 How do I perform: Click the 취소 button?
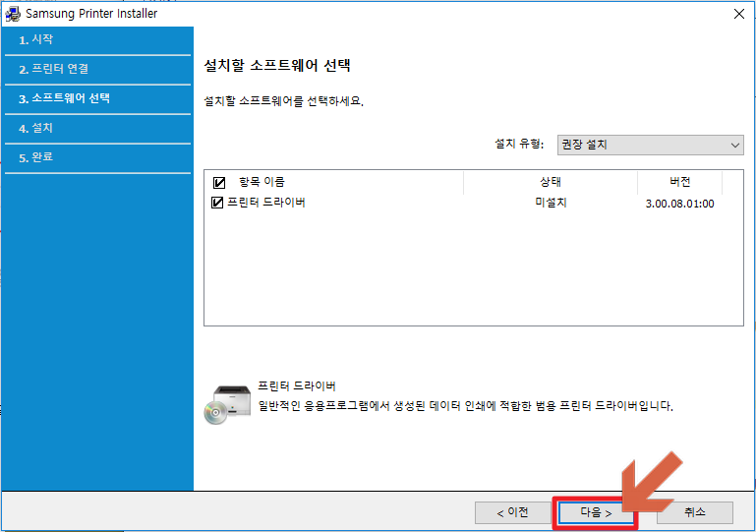point(695,512)
